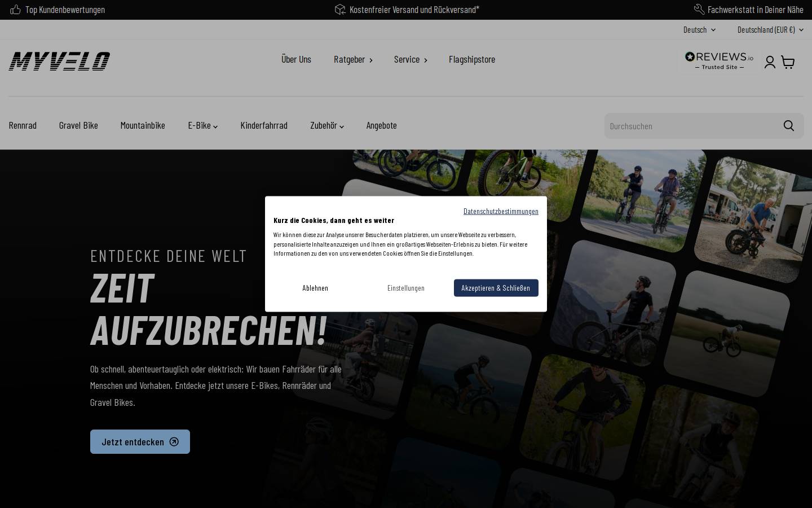Click the MYVELO logo
The width and height of the screenshot is (812, 508).
click(59, 61)
